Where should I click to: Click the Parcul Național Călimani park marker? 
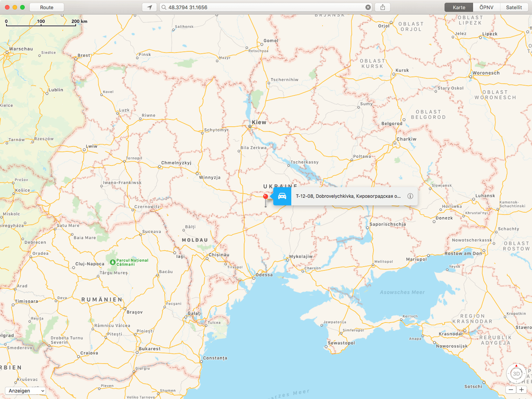[x=113, y=262]
